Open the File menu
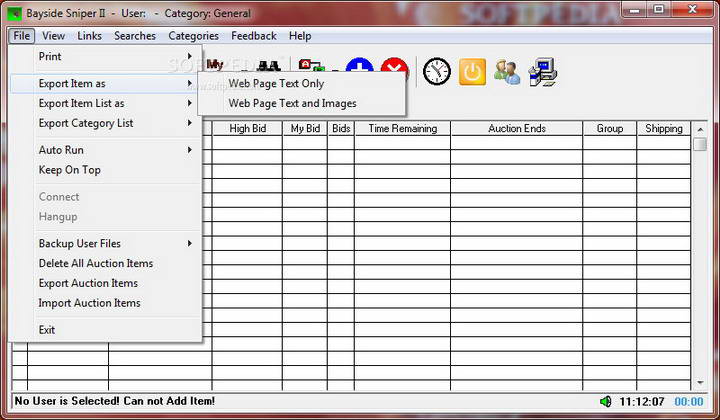The image size is (720, 420). tap(22, 36)
